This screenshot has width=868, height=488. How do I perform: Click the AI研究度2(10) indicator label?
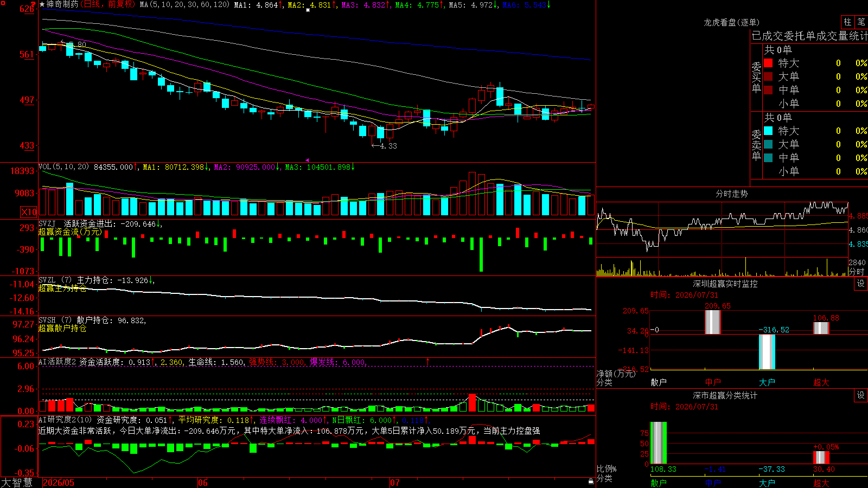(65, 420)
